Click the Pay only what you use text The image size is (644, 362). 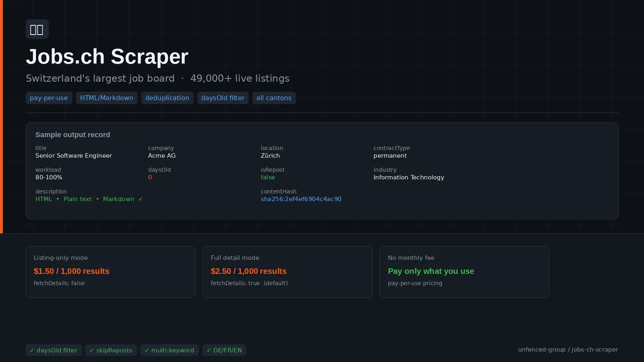point(431,271)
